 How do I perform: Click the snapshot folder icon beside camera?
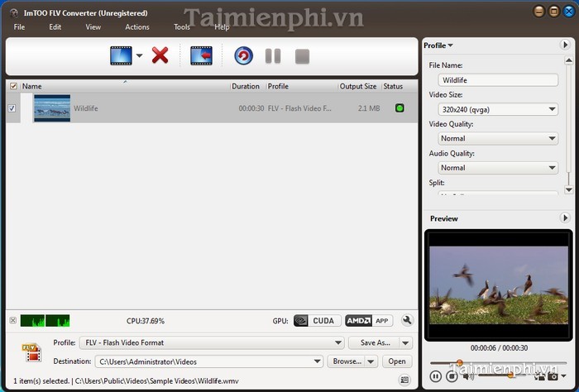point(539,376)
